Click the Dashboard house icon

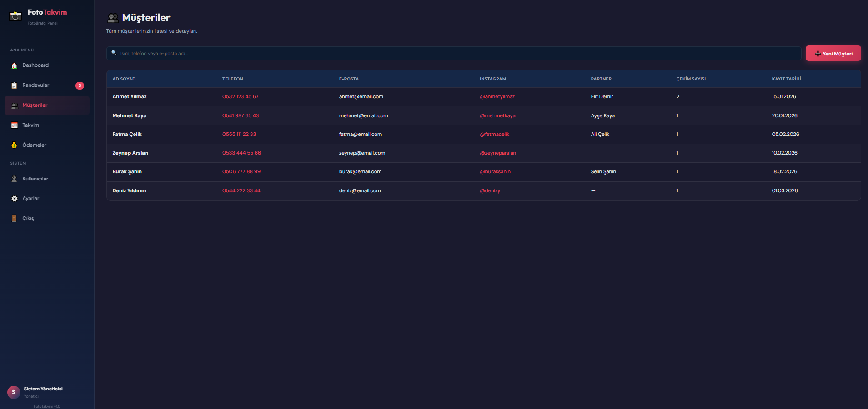pos(14,65)
